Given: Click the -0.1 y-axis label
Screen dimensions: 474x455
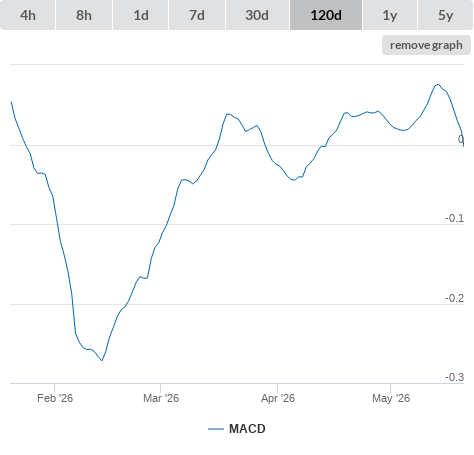Looking at the screenshot, I should (x=454, y=218).
